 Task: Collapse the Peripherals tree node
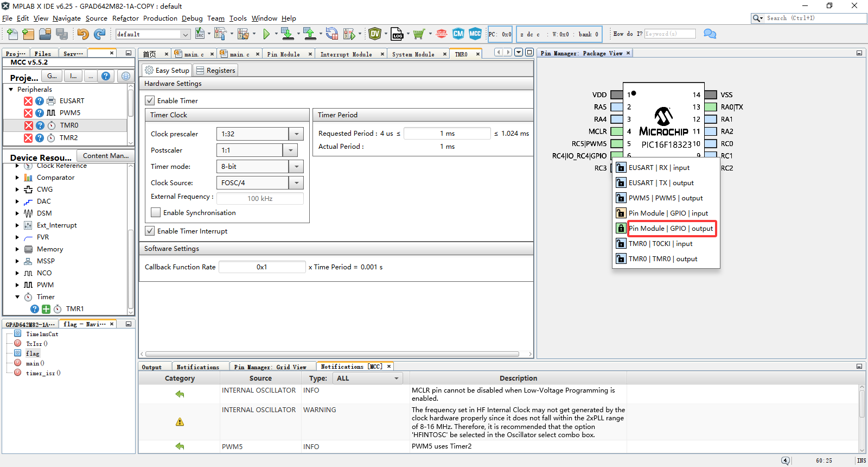11,89
